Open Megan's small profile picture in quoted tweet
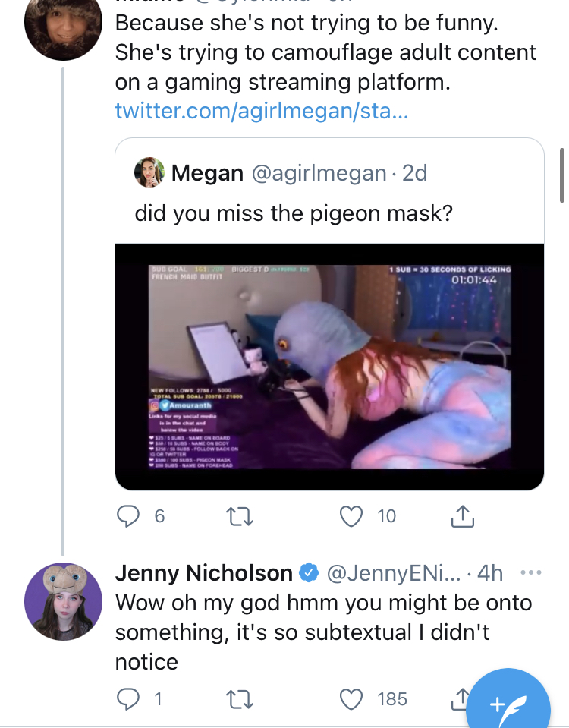 pyautogui.click(x=149, y=173)
